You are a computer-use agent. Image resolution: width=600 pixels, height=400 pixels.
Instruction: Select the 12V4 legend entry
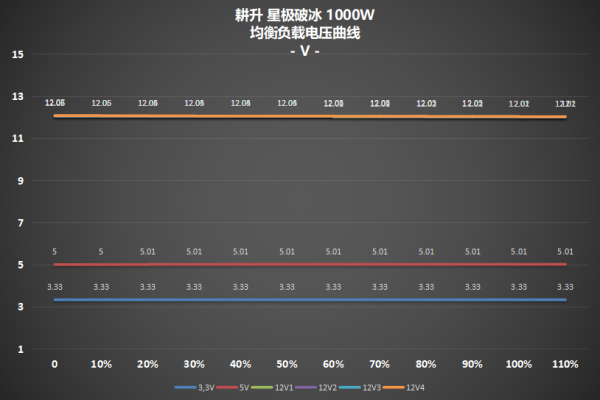[415, 386]
